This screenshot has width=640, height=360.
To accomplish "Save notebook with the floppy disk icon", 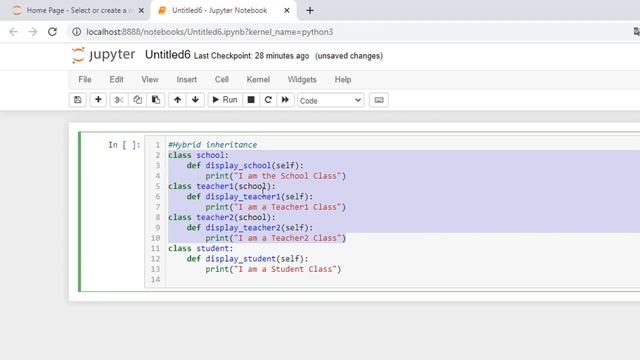I will pyautogui.click(x=78, y=100).
